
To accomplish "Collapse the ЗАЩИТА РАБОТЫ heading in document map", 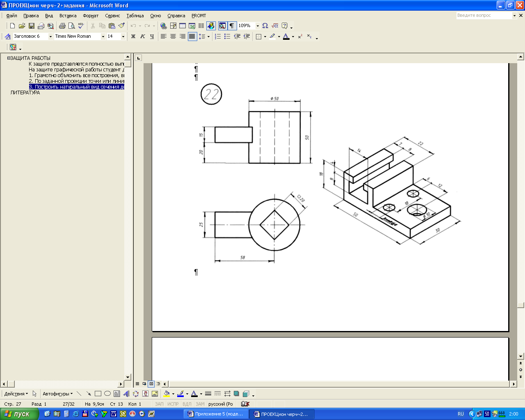I will coord(9,58).
